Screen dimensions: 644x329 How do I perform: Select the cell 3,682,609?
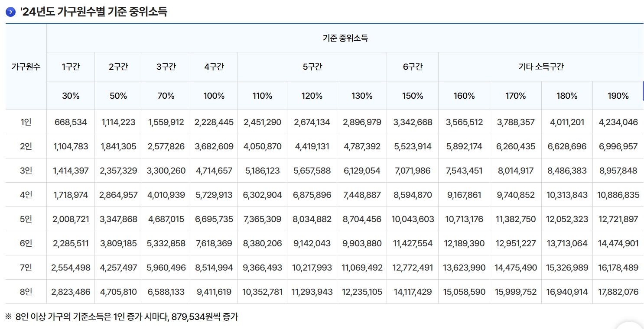point(214,146)
